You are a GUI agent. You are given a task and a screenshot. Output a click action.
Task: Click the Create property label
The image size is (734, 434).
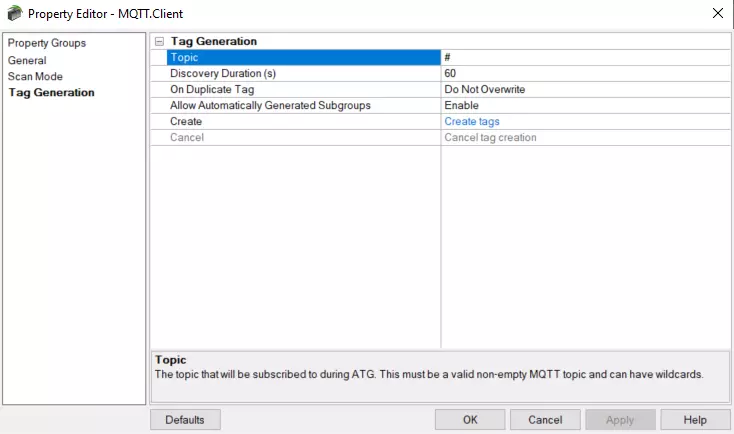tap(186, 121)
